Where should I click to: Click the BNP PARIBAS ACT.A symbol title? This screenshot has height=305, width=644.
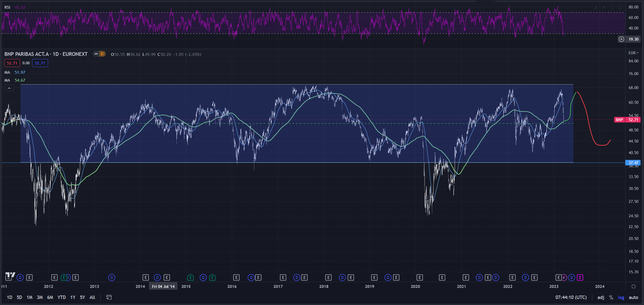46,54
